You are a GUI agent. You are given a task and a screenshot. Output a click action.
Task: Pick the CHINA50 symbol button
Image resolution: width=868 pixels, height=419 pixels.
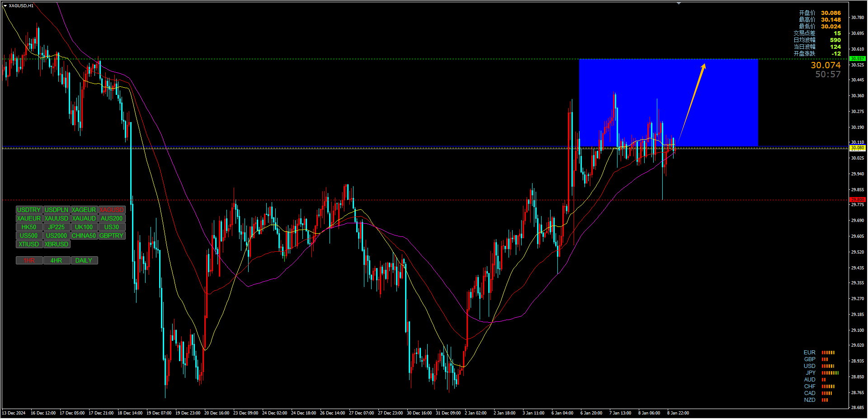coord(84,236)
